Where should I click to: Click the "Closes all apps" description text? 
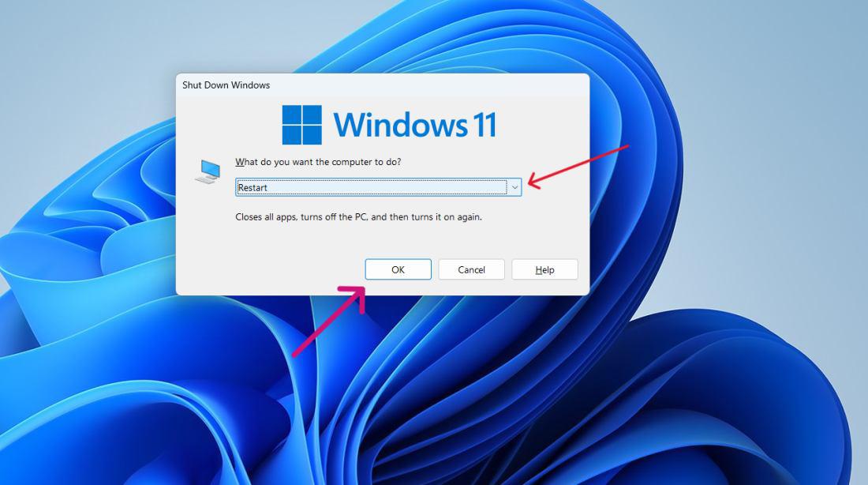(x=358, y=216)
